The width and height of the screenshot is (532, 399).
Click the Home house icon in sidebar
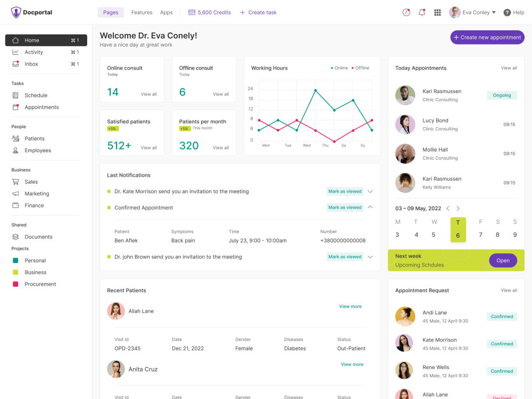15,40
